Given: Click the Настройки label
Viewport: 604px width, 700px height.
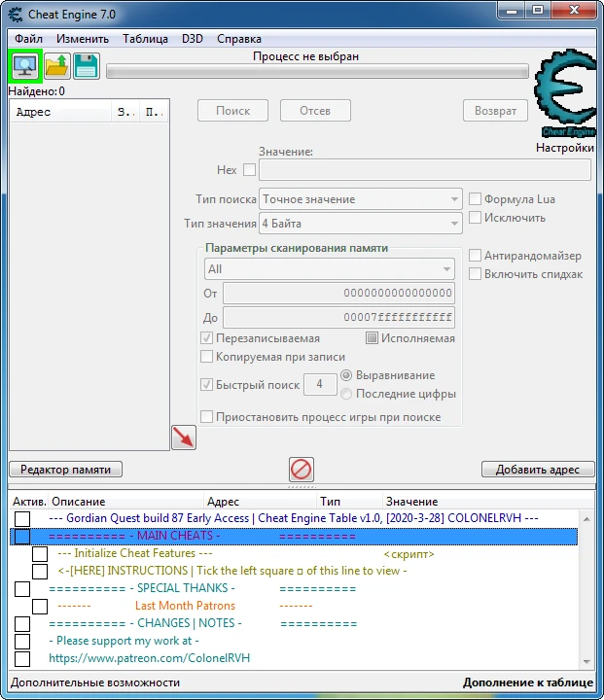Looking at the screenshot, I should pos(565,148).
